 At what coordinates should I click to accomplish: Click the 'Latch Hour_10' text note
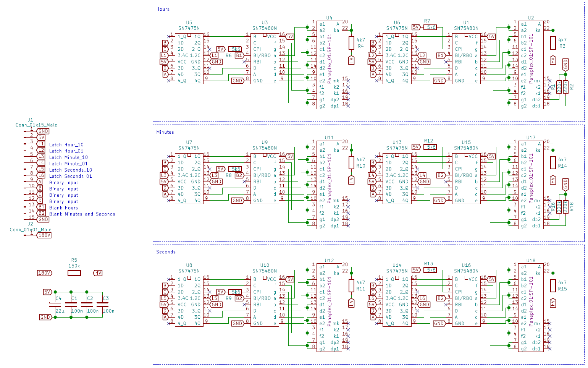pos(66,145)
